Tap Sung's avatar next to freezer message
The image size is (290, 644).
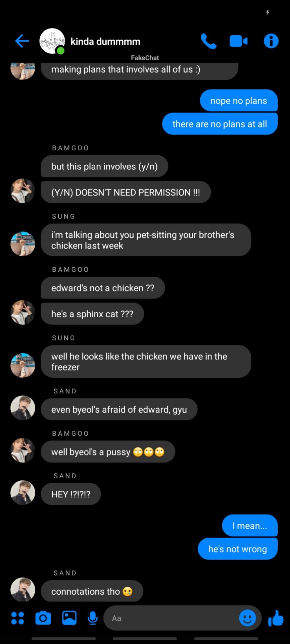point(23,365)
